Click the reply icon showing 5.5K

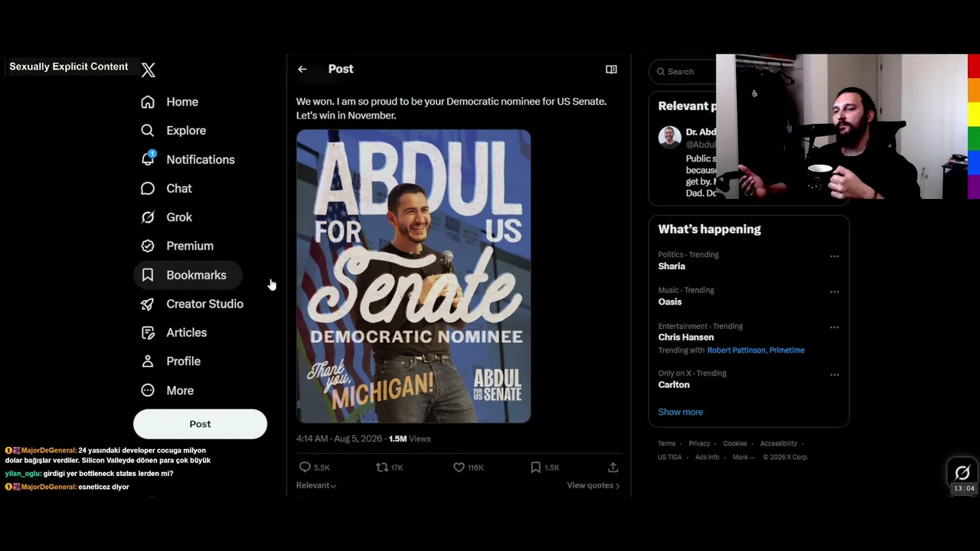[x=305, y=467]
